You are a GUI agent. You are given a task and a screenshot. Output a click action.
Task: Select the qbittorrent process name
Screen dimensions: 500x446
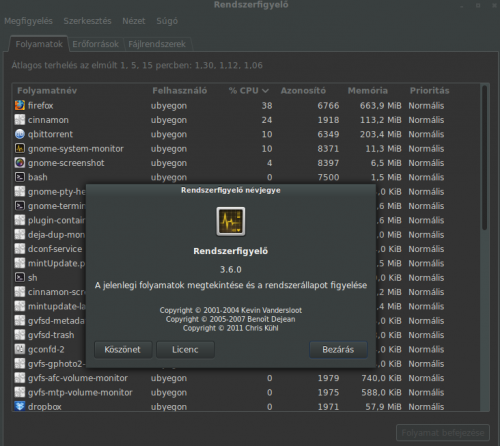(50, 134)
